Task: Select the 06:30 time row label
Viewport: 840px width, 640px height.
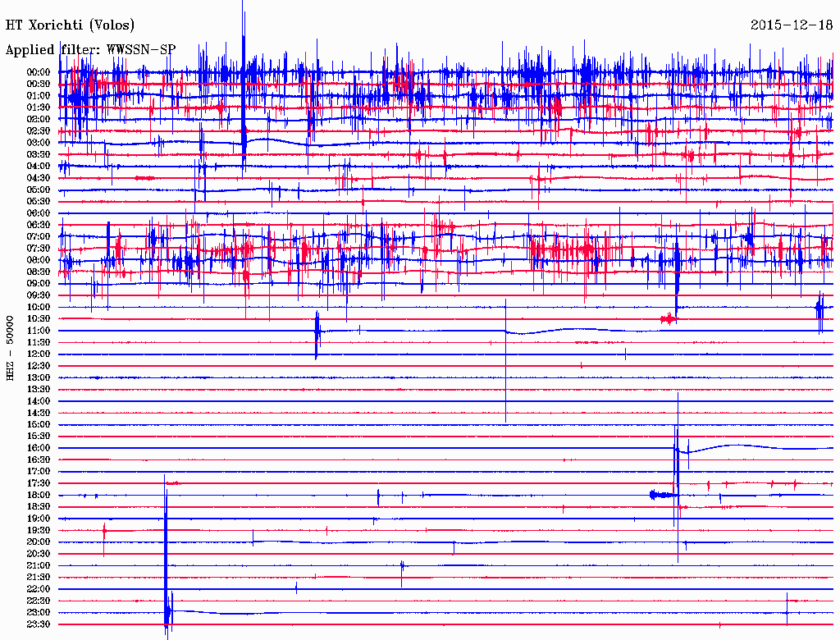Action: [x=39, y=225]
